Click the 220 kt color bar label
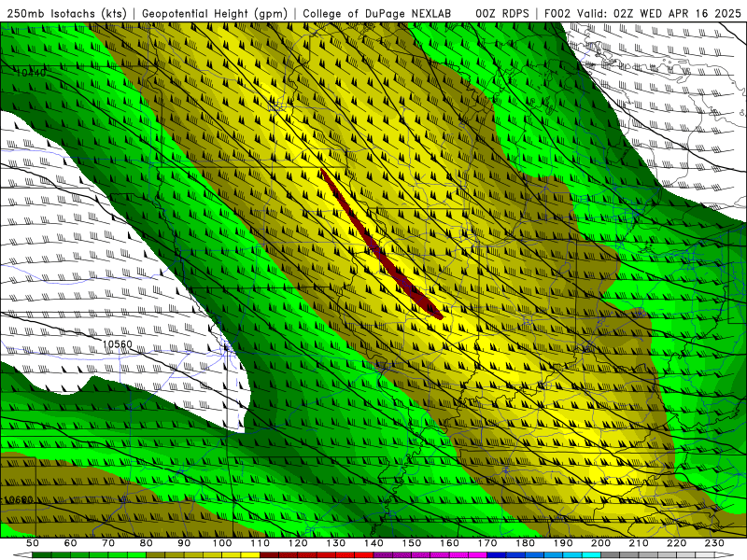 [x=676, y=543]
